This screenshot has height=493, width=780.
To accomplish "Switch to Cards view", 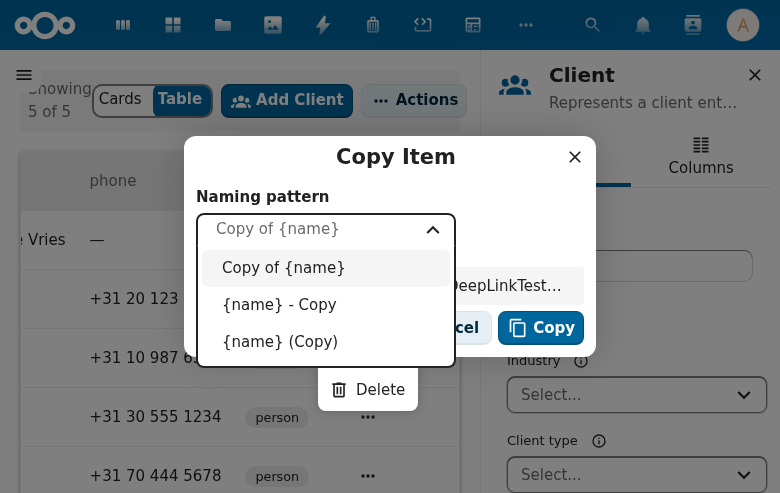I will click(x=120, y=99).
